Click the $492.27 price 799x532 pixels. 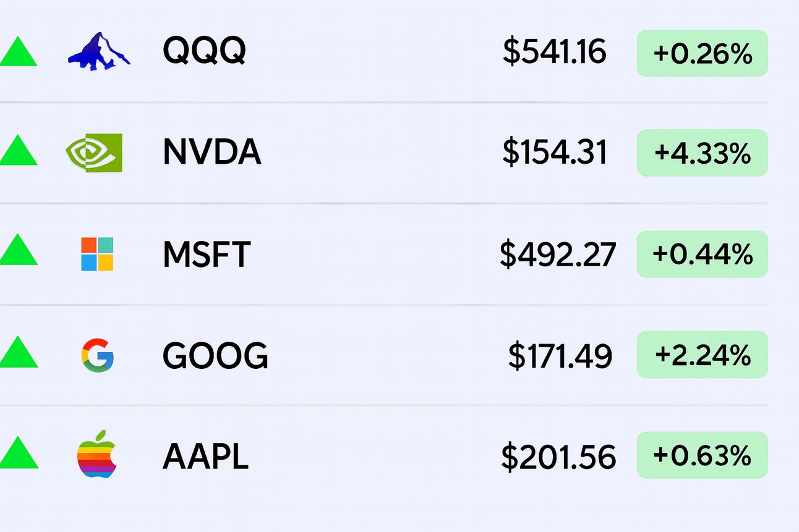pos(558,255)
